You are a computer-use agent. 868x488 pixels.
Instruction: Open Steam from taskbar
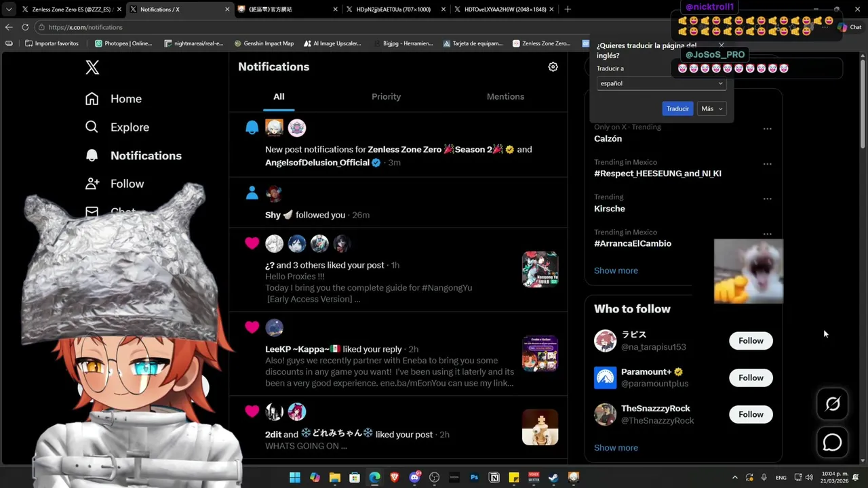(554, 477)
